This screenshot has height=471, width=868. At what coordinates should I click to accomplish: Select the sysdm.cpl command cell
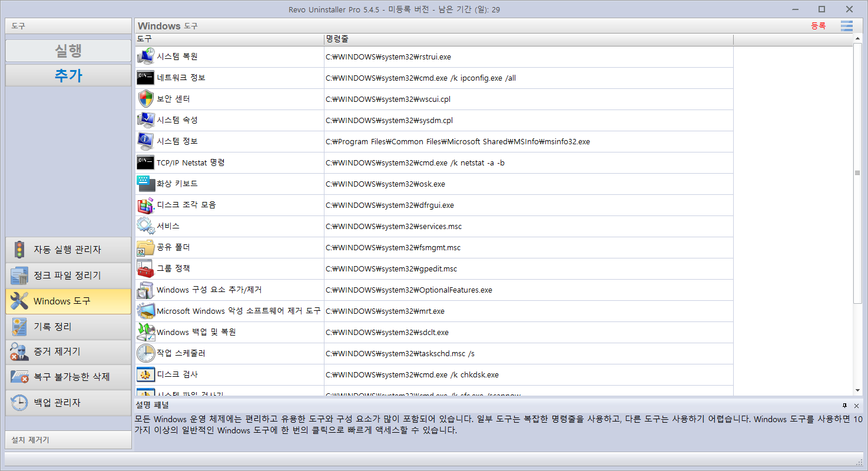point(529,121)
